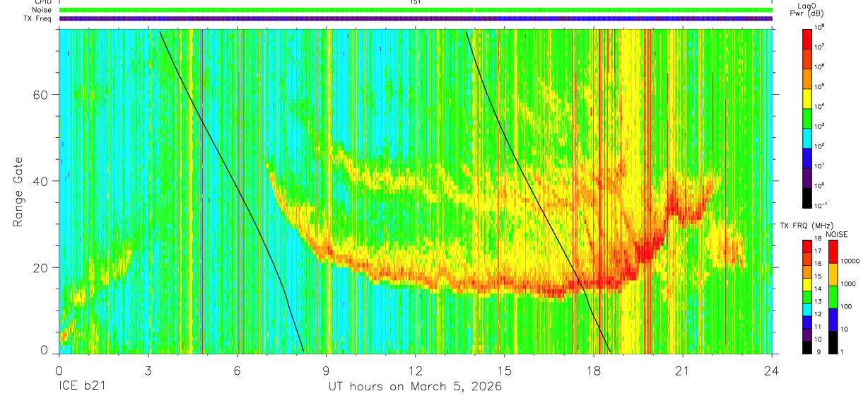Click the 'Range Gate' y-axis label

pyautogui.click(x=19, y=192)
